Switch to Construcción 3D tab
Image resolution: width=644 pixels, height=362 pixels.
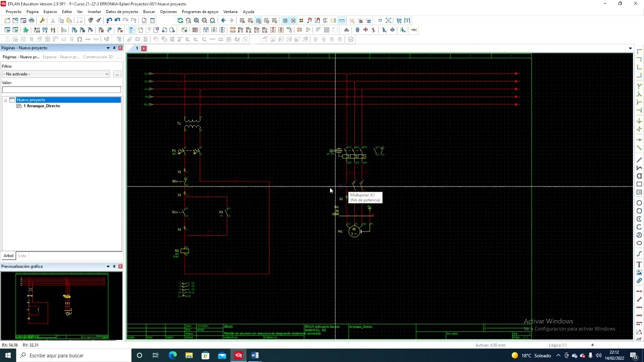tap(101, 57)
